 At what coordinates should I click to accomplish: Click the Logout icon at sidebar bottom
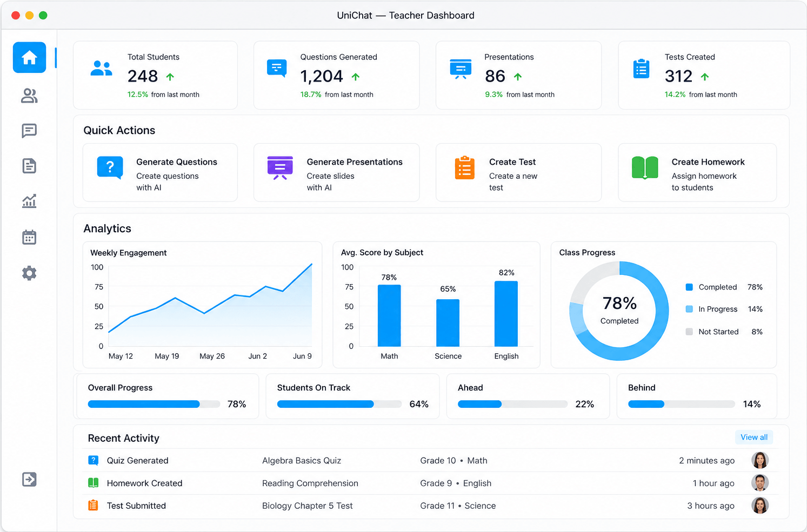29,479
